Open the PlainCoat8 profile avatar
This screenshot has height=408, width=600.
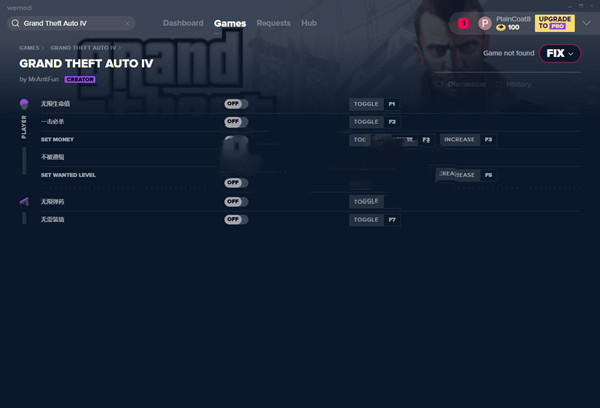point(484,23)
